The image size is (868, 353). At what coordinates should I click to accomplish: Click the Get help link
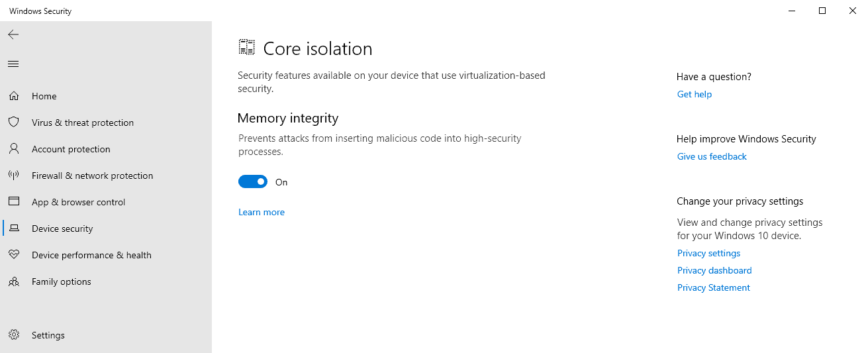tap(695, 94)
